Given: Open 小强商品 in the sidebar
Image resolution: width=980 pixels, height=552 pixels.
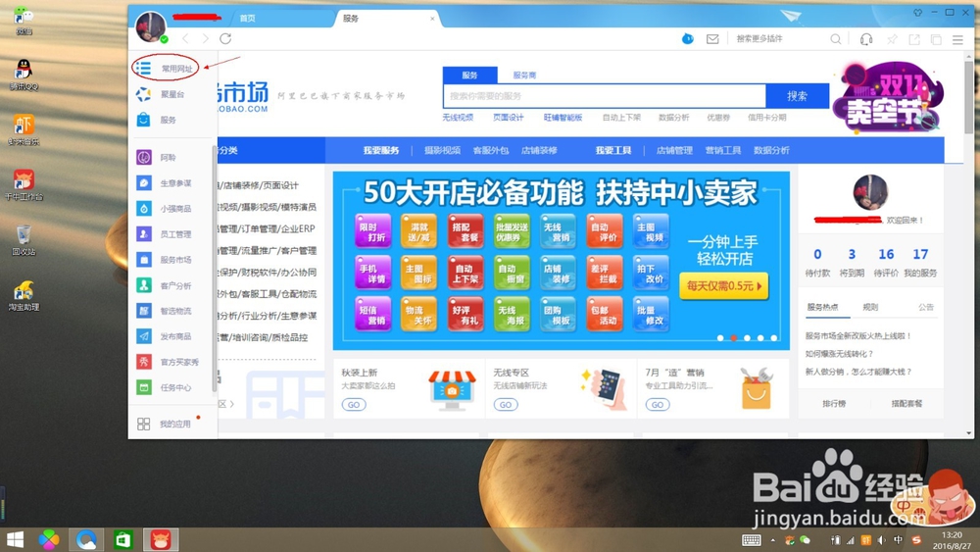Looking at the screenshot, I should point(165,209).
